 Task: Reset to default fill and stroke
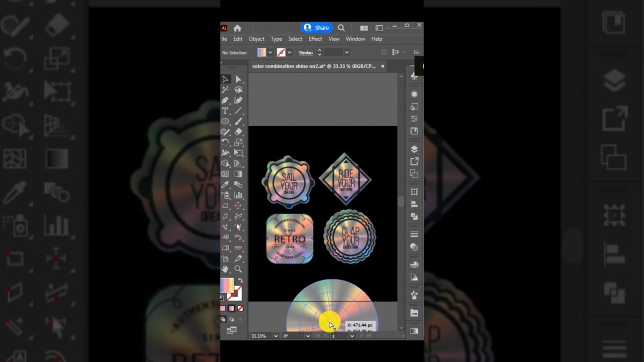click(222, 298)
